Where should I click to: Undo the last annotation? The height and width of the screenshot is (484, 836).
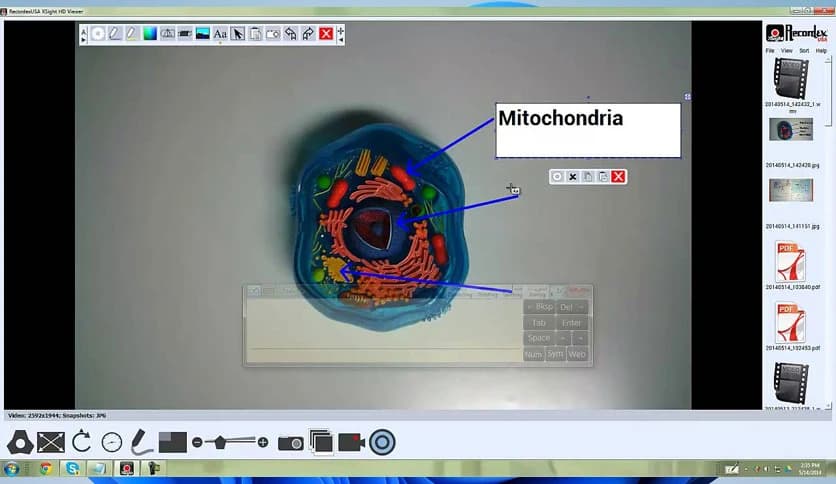291,34
